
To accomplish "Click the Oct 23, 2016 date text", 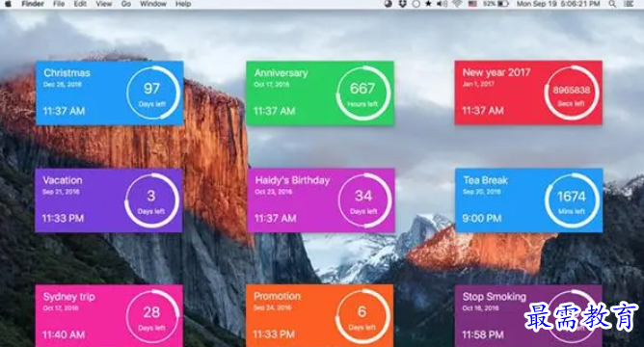I will click(x=274, y=192).
